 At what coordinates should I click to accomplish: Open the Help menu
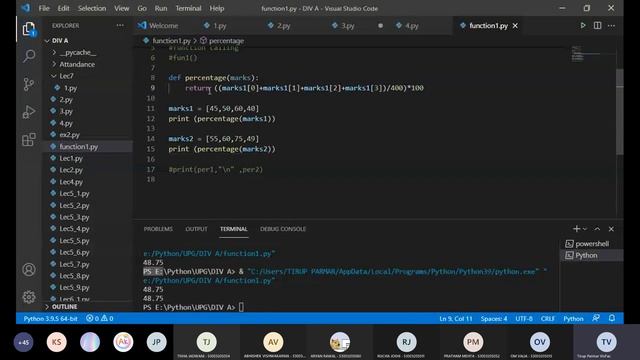tap(217, 8)
